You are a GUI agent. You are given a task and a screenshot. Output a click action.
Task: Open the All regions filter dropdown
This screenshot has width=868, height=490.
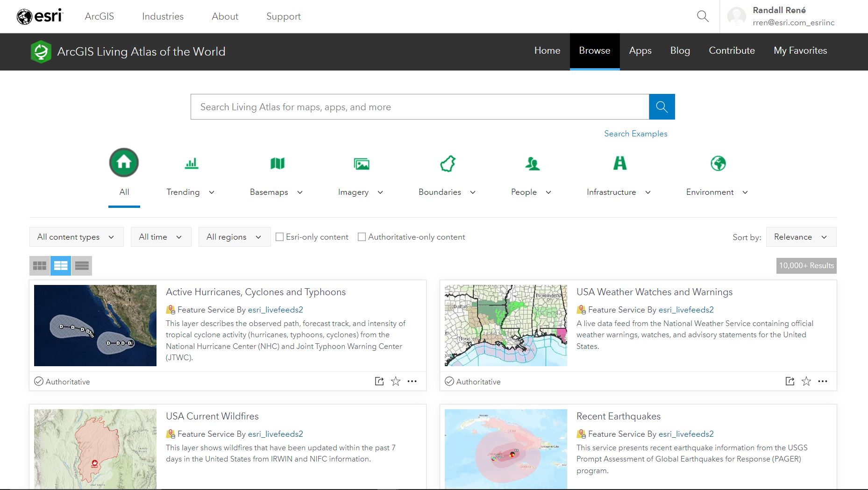pos(234,237)
